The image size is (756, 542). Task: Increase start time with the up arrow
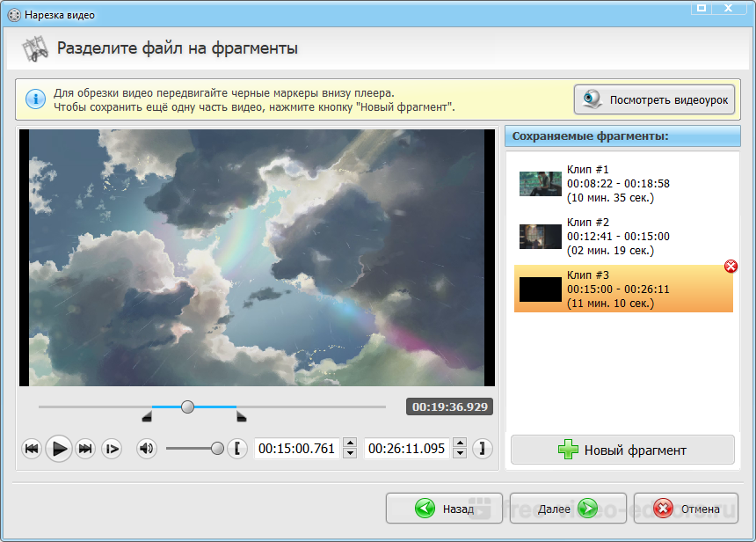coord(350,443)
